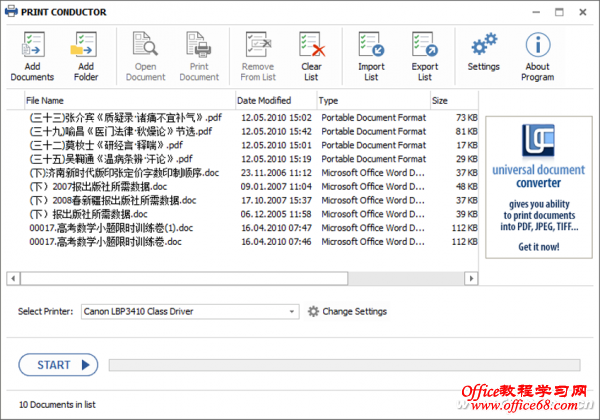
Task: Start printing with START button
Action: 58,365
